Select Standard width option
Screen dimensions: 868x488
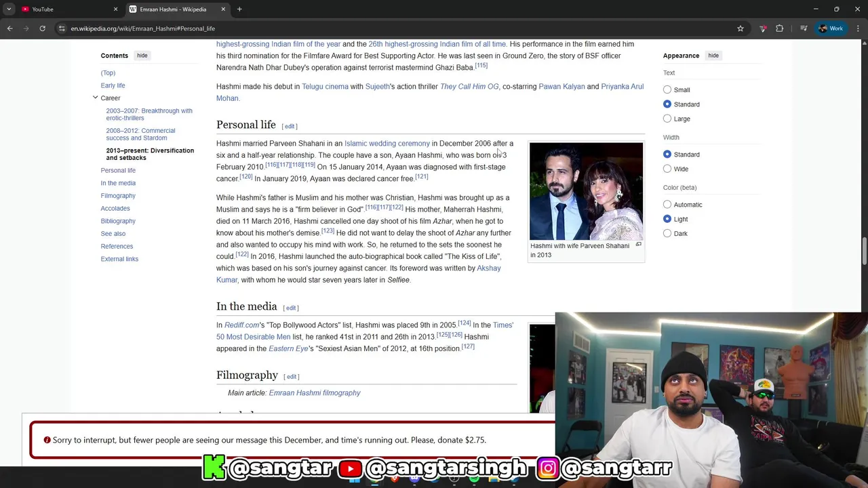tap(667, 155)
